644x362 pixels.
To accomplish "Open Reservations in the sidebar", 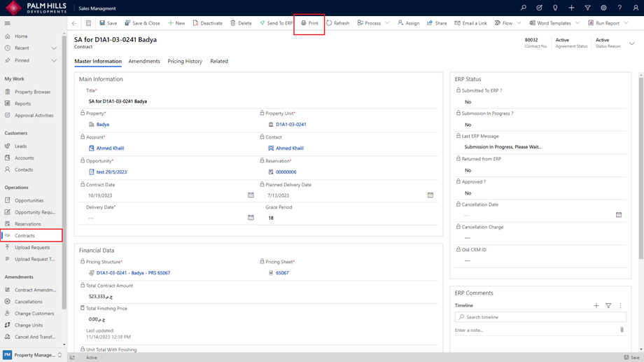I will tap(28, 224).
